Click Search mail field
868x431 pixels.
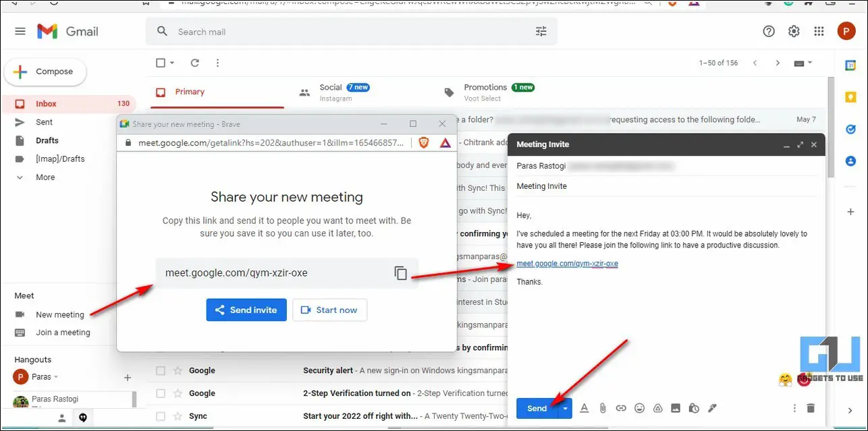click(352, 32)
